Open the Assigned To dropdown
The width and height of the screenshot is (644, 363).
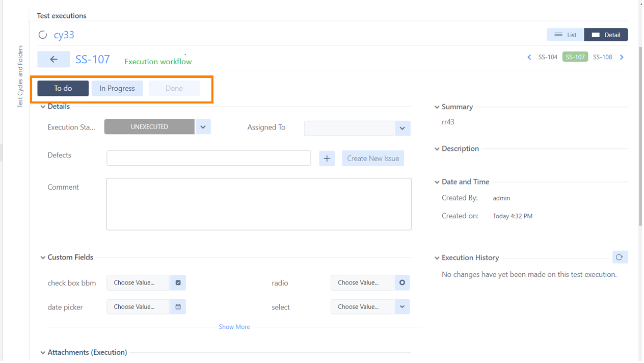coord(402,128)
